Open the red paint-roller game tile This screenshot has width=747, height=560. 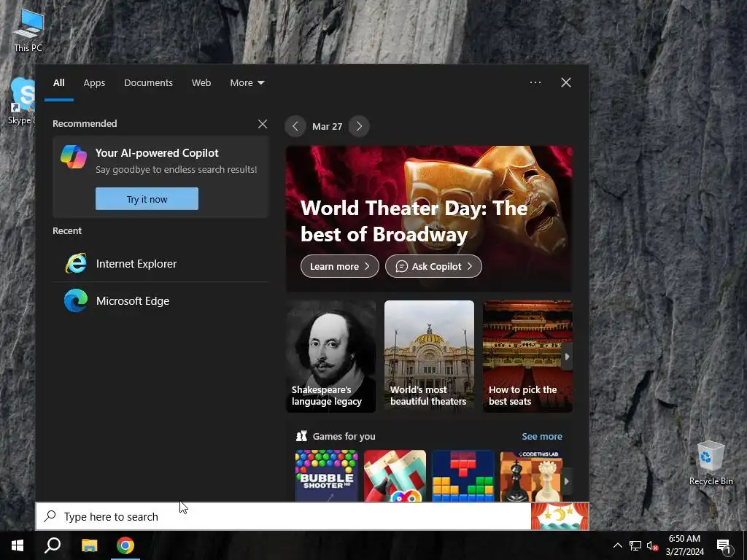pos(395,475)
